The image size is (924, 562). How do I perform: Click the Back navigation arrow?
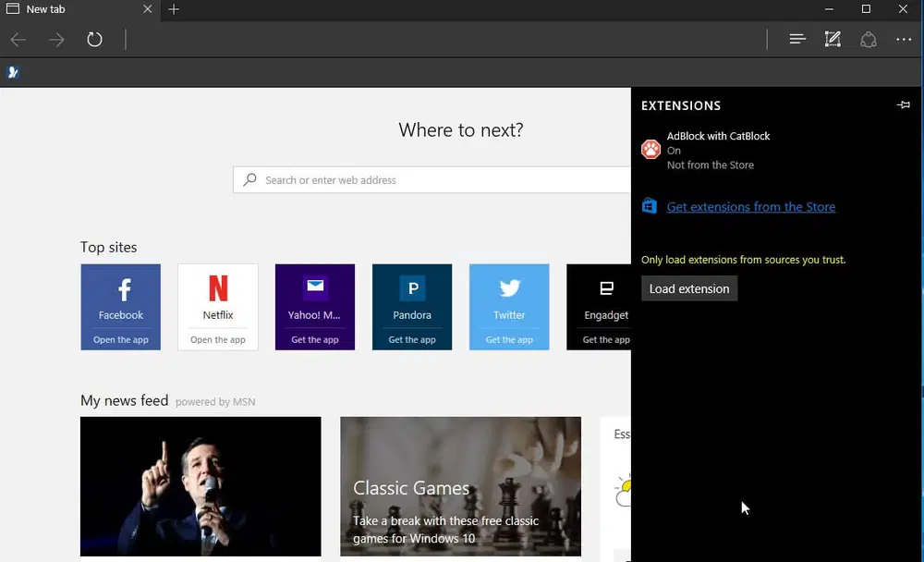click(17, 39)
